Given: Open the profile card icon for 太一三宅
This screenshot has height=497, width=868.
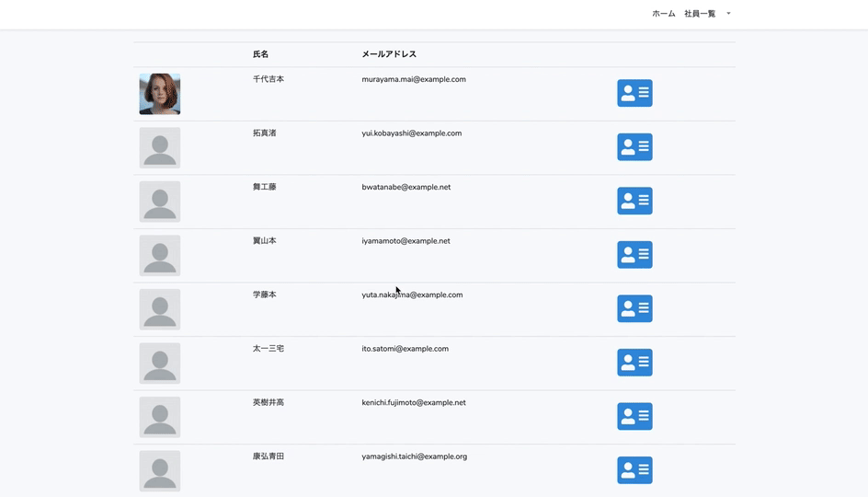Looking at the screenshot, I should [x=634, y=363].
